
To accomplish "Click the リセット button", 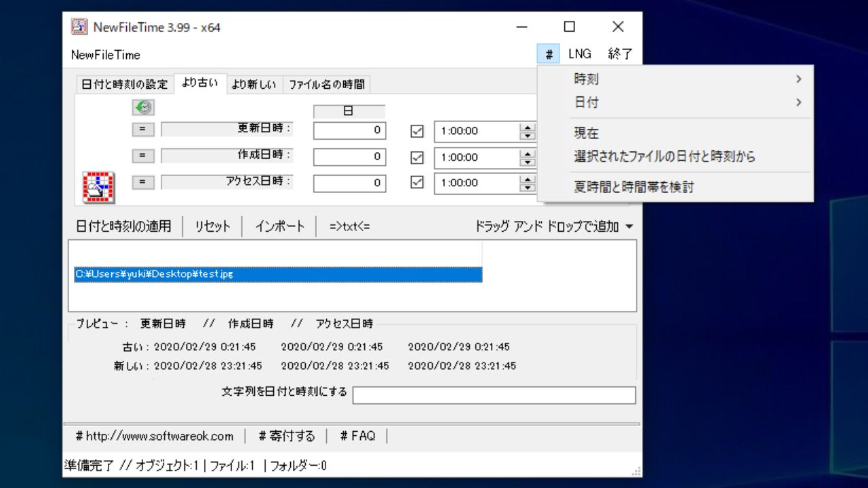I will coord(213,226).
